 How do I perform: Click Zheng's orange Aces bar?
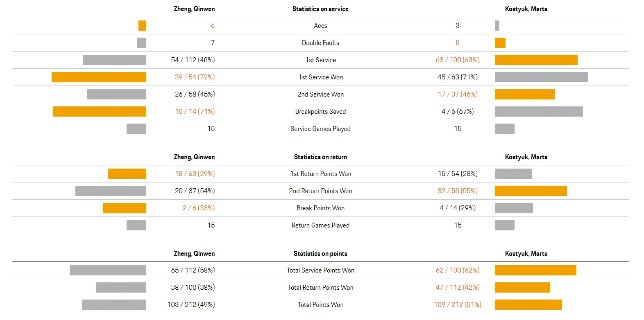pyautogui.click(x=142, y=25)
